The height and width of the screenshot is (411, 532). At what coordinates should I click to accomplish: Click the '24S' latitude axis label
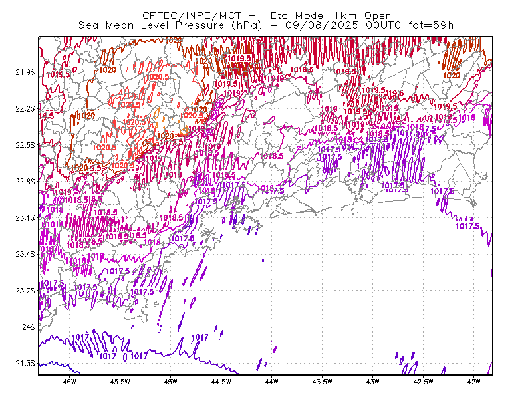pyautogui.click(x=29, y=327)
